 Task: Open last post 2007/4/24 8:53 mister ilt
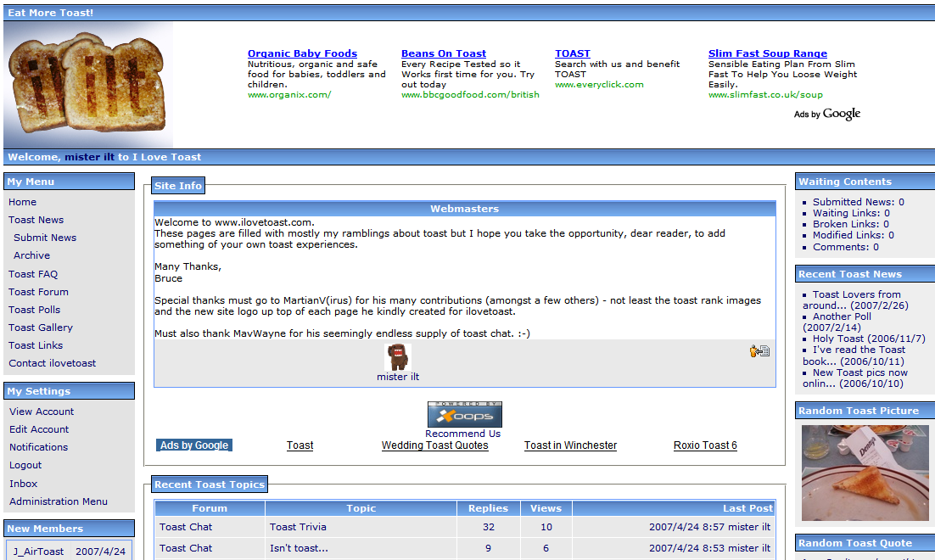tap(709, 549)
